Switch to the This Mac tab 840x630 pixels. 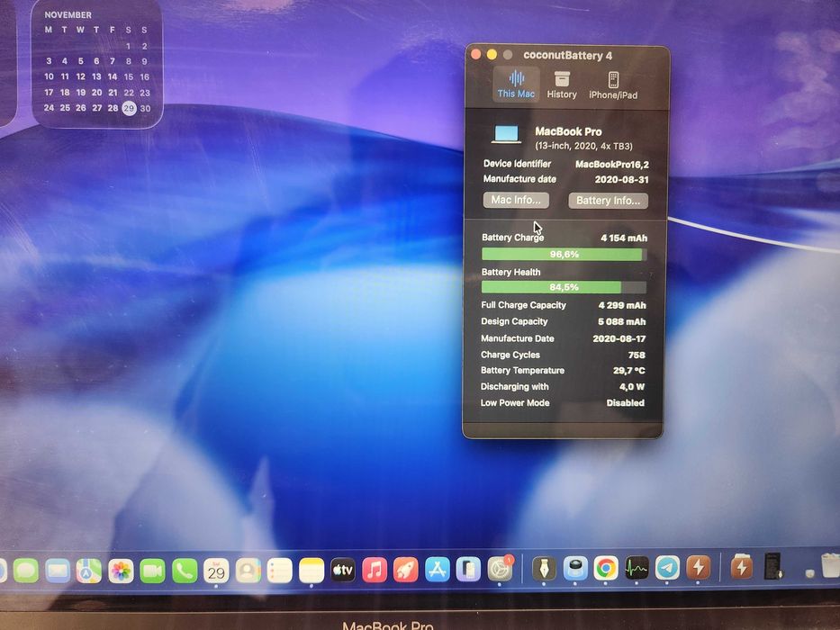tap(516, 85)
